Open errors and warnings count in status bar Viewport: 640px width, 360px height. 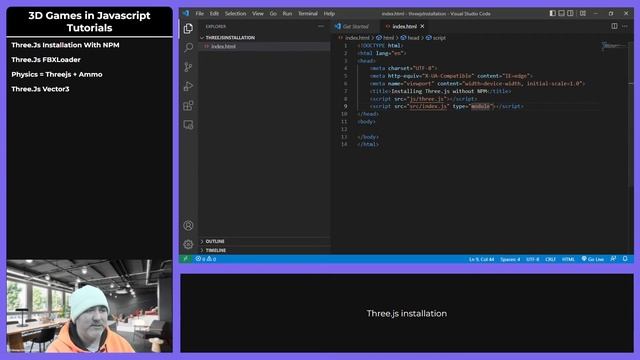coord(206,259)
